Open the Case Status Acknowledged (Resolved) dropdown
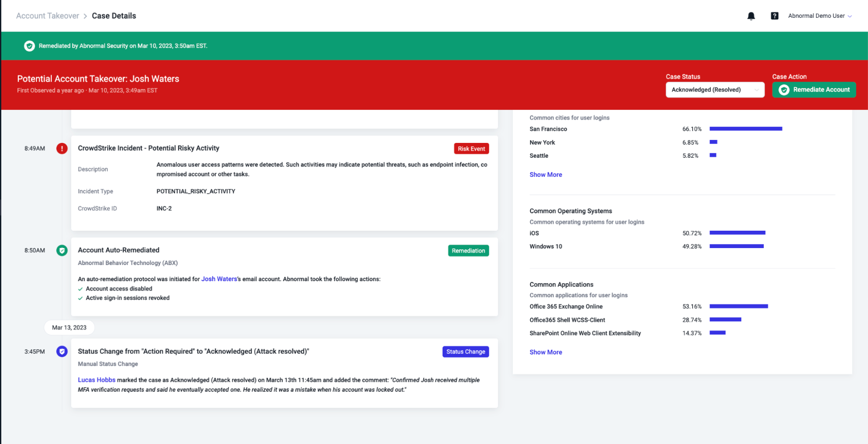This screenshot has height=444, width=868. (x=715, y=90)
